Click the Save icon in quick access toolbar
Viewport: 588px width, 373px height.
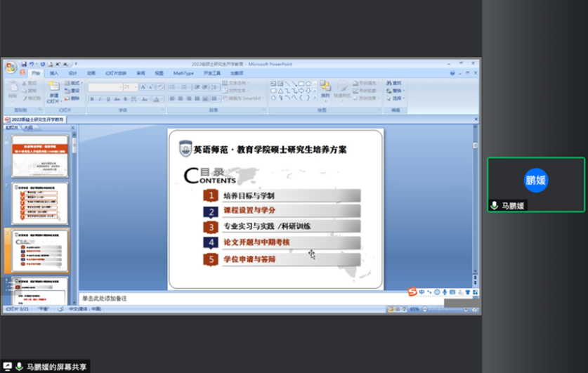[23, 64]
